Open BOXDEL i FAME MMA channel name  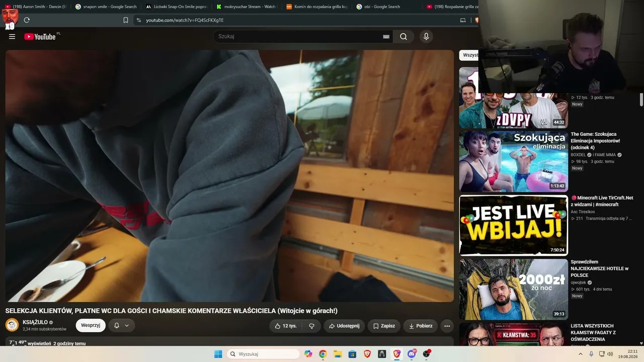pyautogui.click(x=593, y=155)
